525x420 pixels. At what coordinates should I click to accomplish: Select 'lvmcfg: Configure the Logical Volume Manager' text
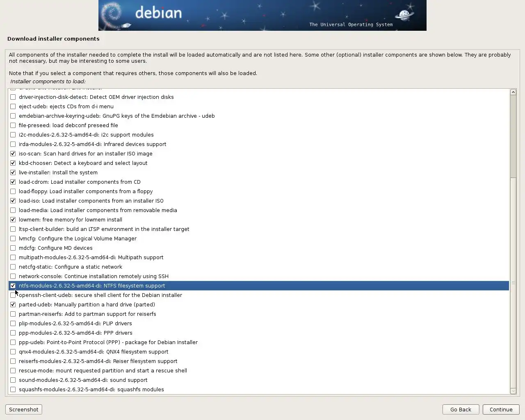78,239
